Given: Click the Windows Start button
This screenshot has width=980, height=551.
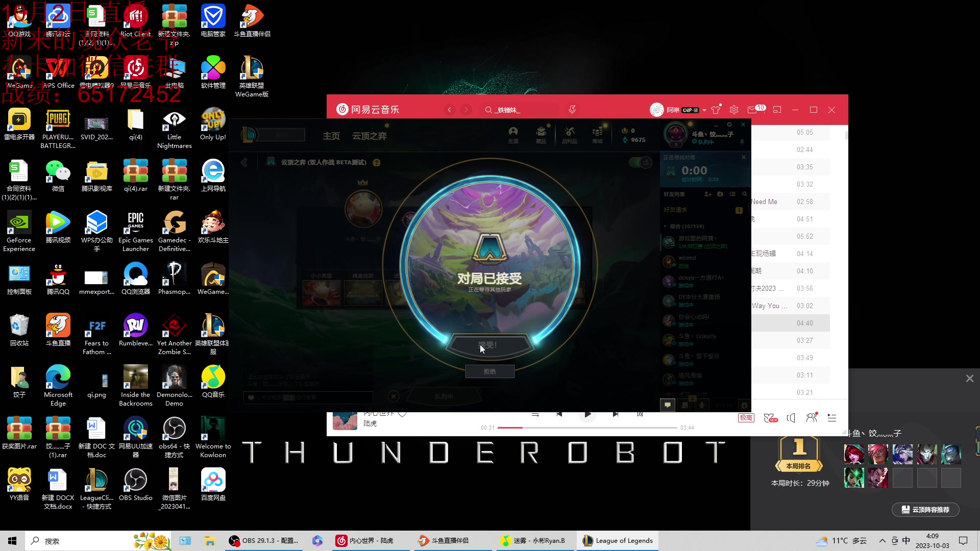Looking at the screenshot, I should (12, 541).
